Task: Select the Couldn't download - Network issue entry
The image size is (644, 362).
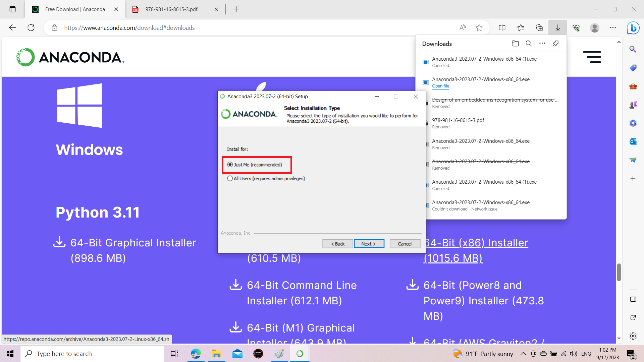Action: tap(491, 205)
